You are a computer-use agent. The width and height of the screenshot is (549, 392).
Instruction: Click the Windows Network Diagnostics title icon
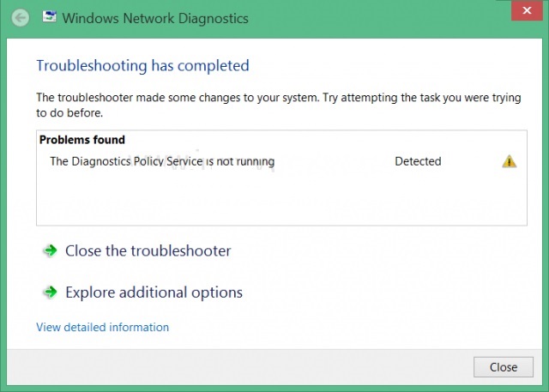point(50,16)
